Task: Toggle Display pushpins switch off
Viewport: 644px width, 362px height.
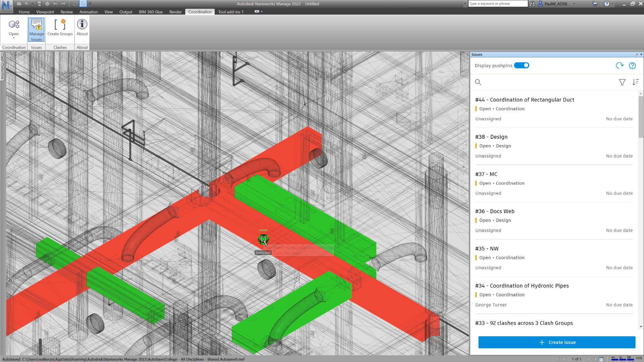Action: point(522,65)
